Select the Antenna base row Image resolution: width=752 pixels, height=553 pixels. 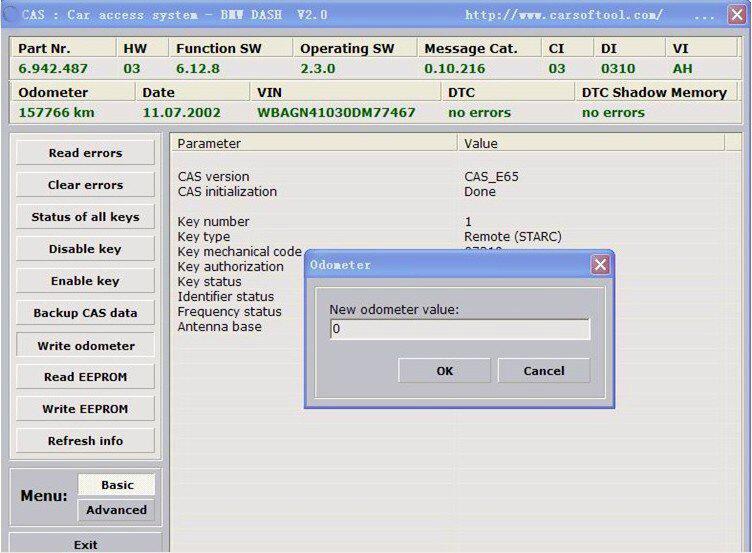(220, 327)
